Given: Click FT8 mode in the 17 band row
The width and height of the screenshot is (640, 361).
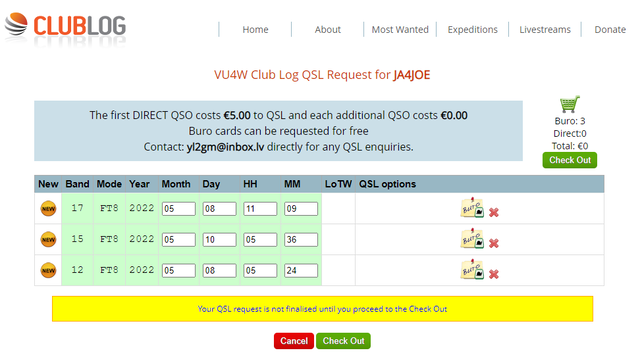Looking at the screenshot, I should coord(109,208).
